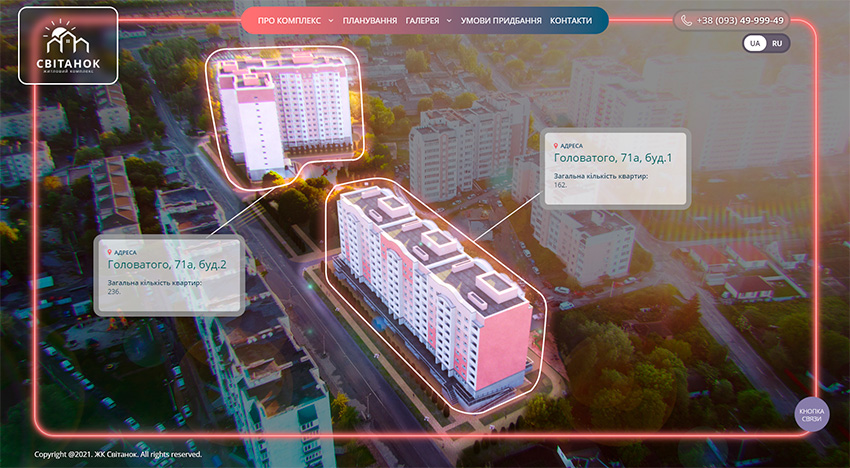Screen dimensions: 850x468
Task: Open the Світанок logo home link
Action: [68, 46]
